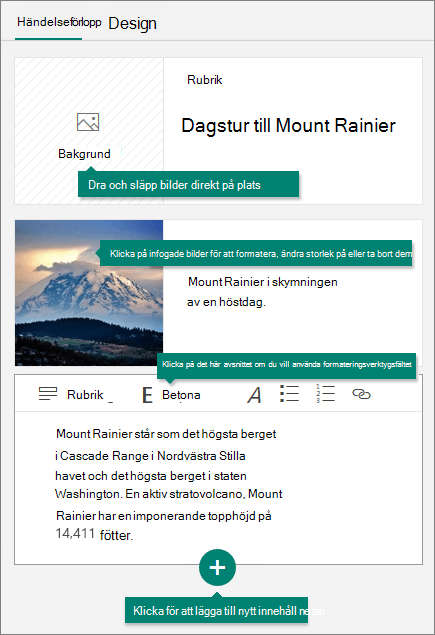Click the Betona emphasis E icon
This screenshot has width=435, height=635.
(147, 395)
